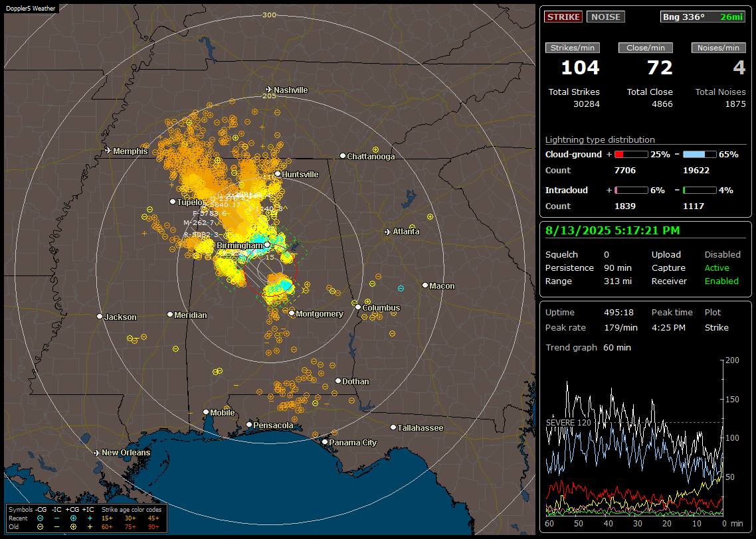Click the 90+ strike age color code
The height and width of the screenshot is (539, 756).
click(153, 527)
